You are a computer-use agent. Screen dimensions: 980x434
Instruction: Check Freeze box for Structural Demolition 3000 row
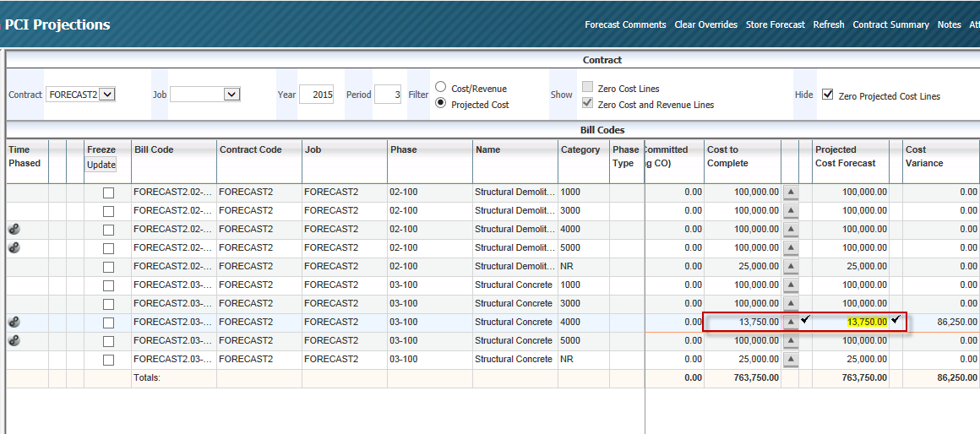click(x=109, y=212)
